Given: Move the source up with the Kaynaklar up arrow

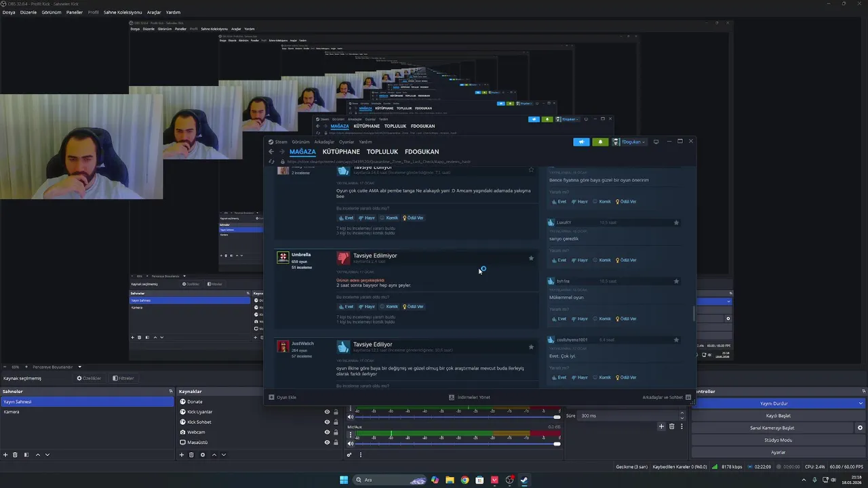Looking at the screenshot, I should [213, 455].
